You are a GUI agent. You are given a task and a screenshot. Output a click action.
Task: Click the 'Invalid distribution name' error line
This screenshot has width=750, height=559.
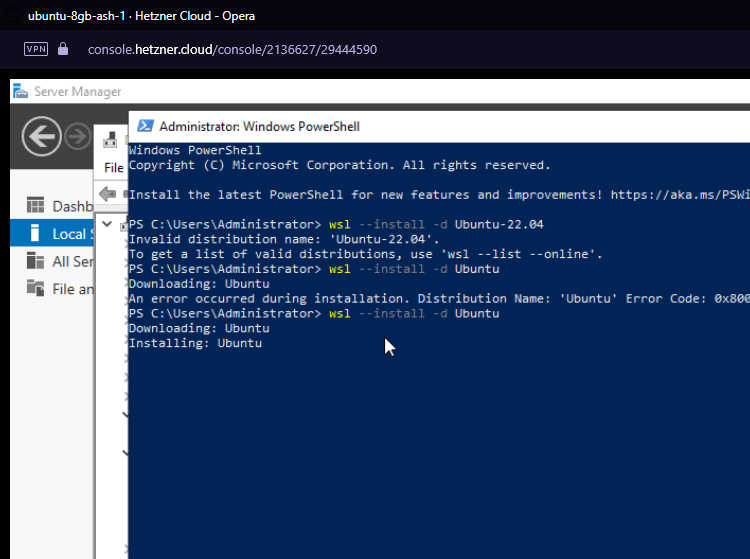pyautogui.click(x=284, y=239)
